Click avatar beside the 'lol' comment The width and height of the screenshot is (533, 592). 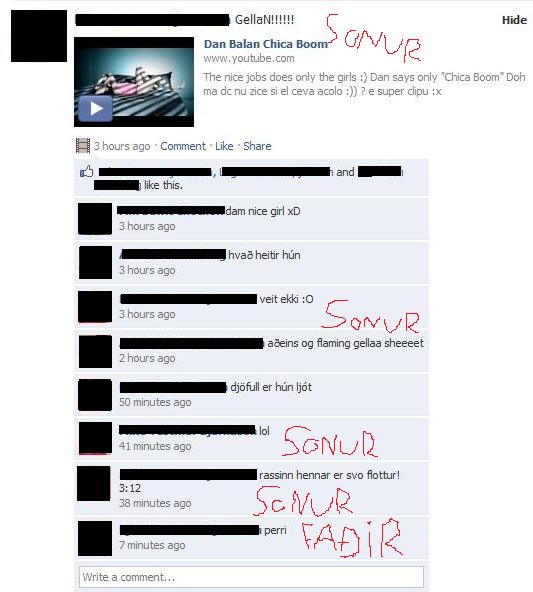96,438
